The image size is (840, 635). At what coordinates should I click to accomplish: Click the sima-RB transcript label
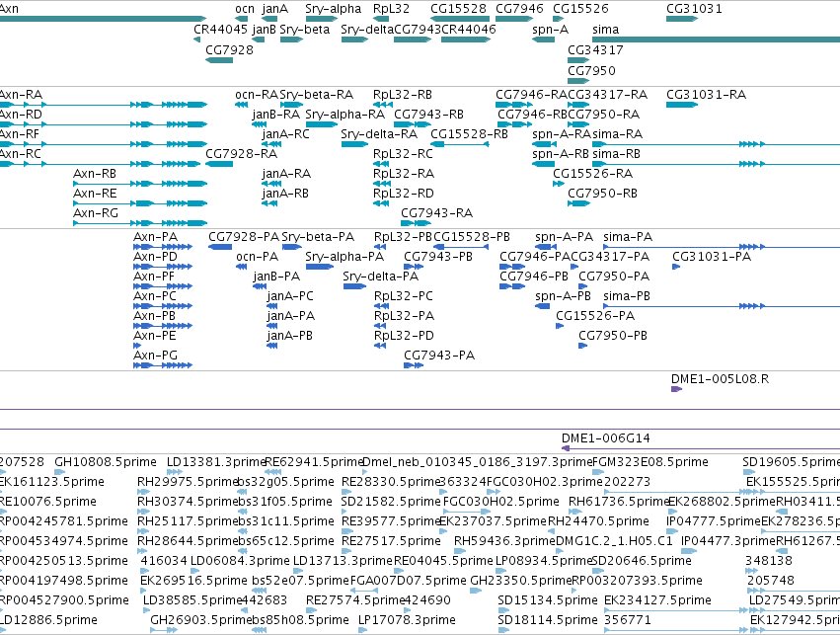click(617, 154)
